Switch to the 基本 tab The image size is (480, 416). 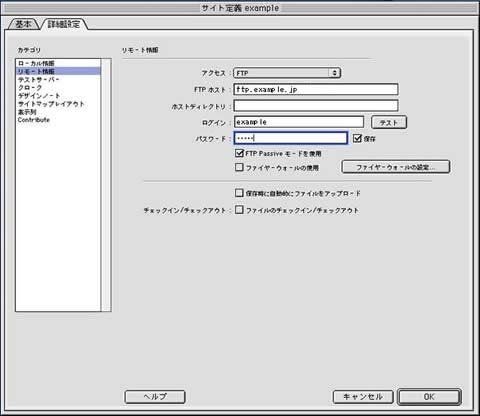point(23,24)
